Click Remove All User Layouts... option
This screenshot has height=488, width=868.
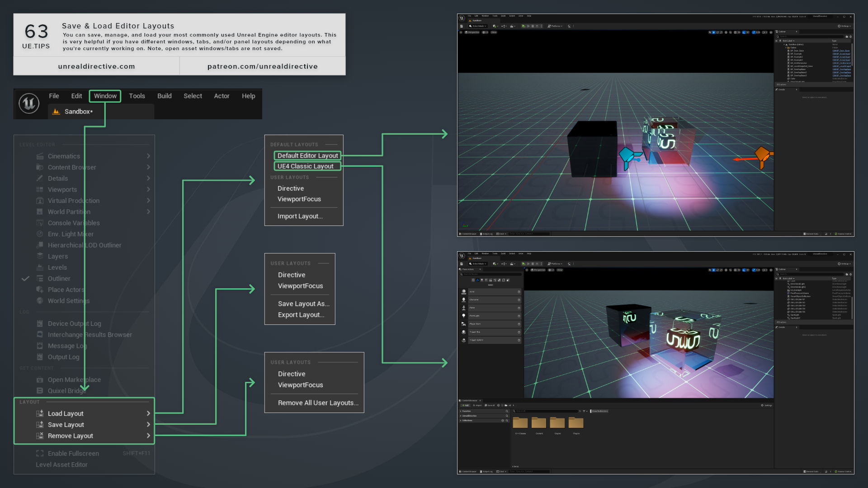point(318,403)
